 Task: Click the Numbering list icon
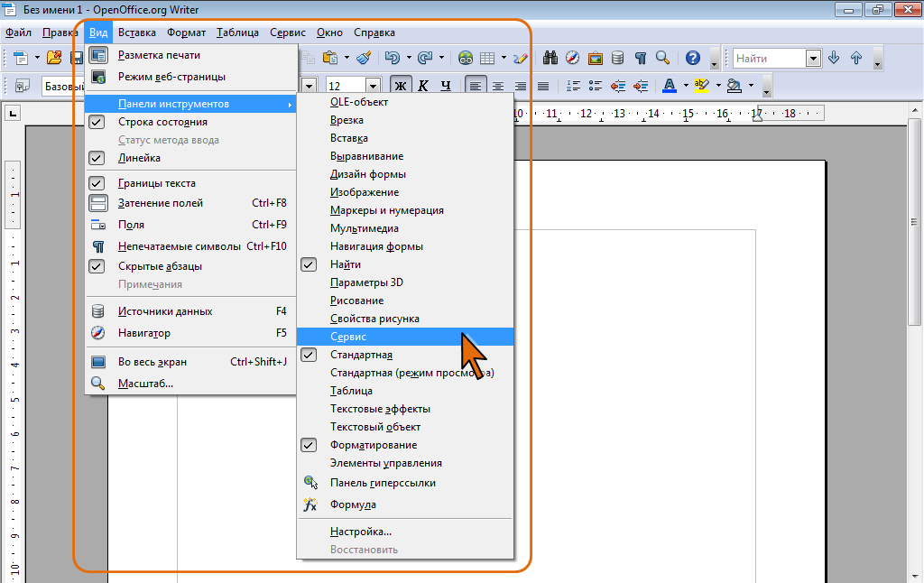[x=573, y=86]
